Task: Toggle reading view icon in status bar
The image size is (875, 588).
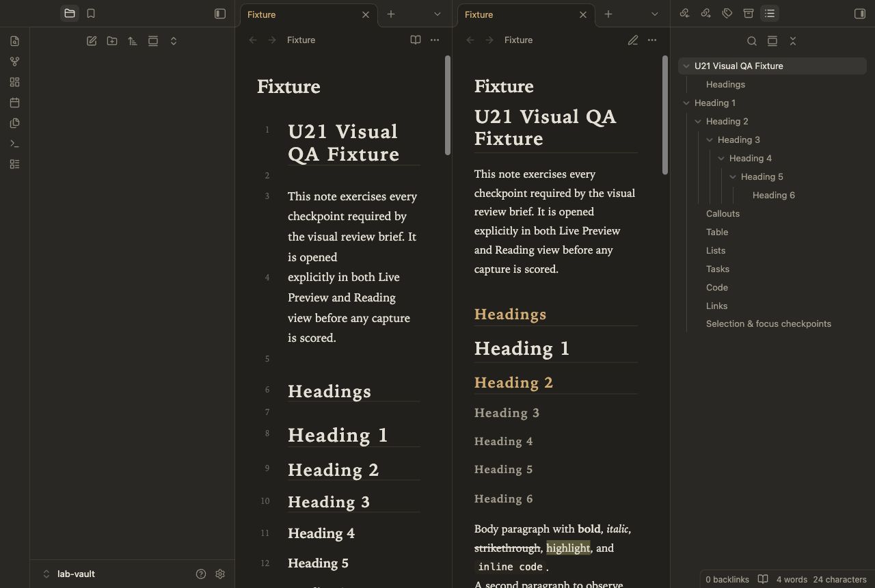Action: 763,579
